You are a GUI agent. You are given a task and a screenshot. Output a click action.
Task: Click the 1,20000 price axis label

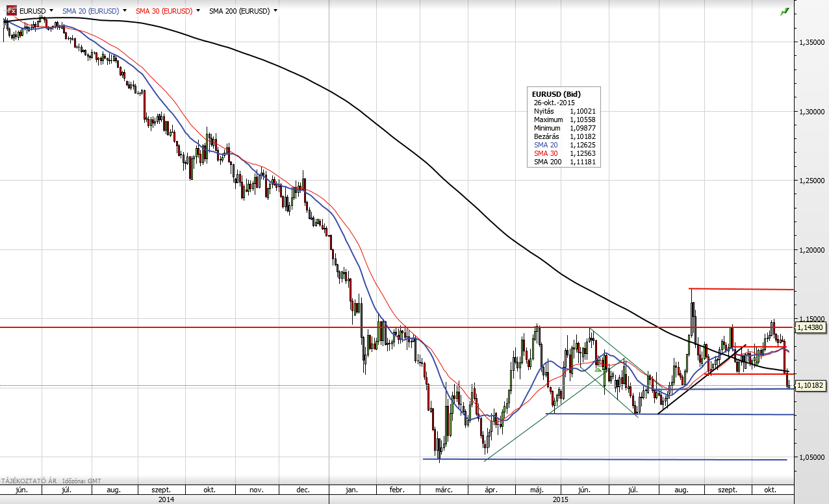[812, 250]
